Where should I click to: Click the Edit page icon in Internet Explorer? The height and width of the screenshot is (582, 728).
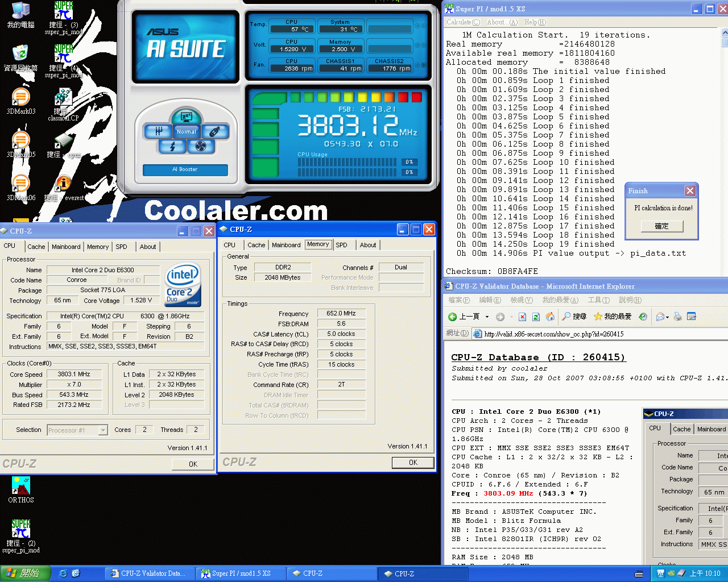tap(692, 317)
